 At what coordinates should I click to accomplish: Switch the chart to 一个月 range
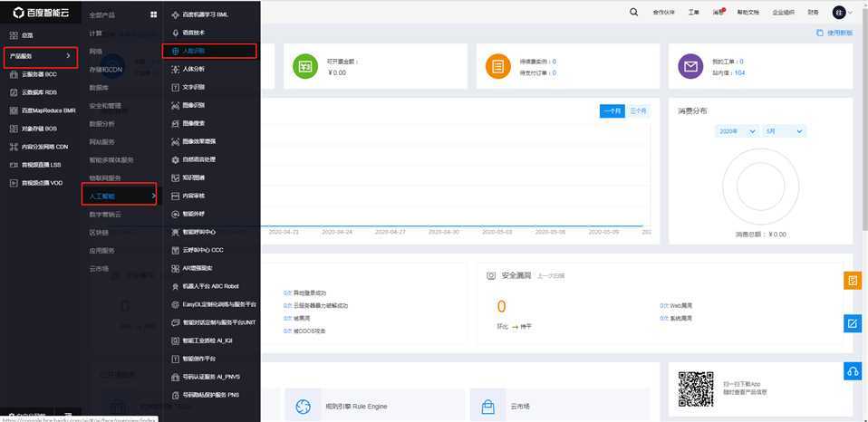[612, 111]
